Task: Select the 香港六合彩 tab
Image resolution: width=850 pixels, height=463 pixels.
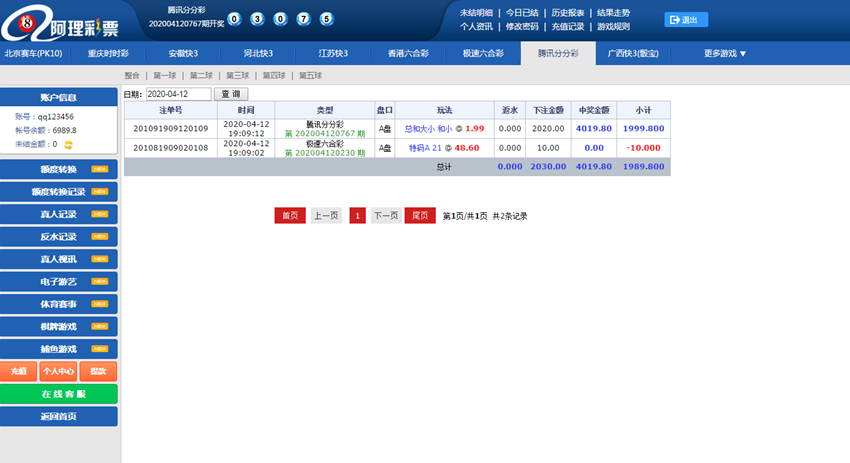Action: 408,53
